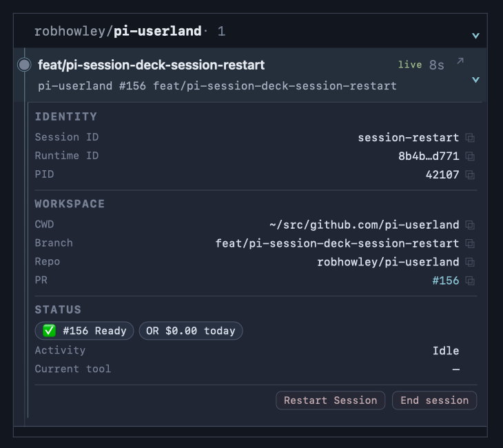Click the Current tool label
The height and width of the screenshot is (448, 503).
73,369
